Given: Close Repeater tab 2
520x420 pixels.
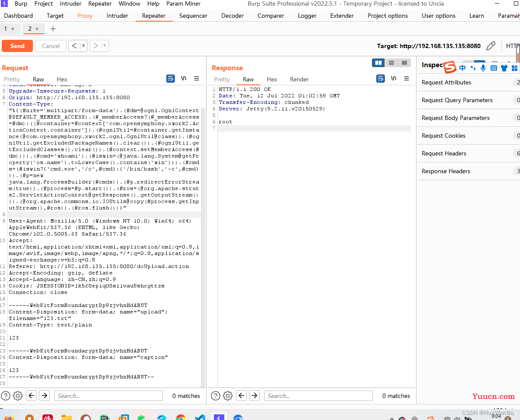Looking at the screenshot, I should [37, 29].
